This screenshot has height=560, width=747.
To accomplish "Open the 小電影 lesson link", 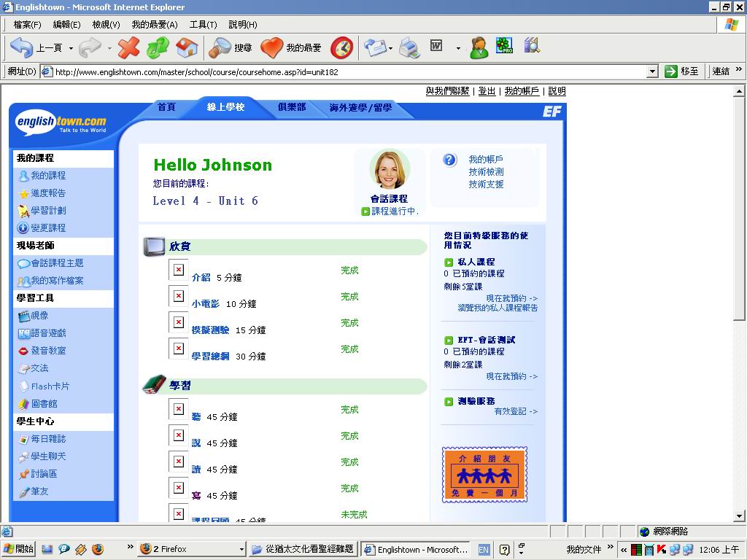I will 206,303.
